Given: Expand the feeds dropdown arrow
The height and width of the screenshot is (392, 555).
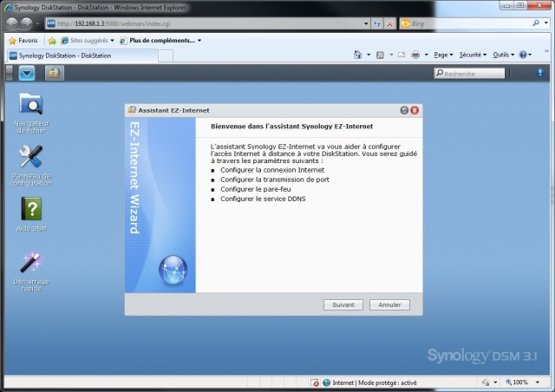Looking at the screenshot, I should (391, 55).
